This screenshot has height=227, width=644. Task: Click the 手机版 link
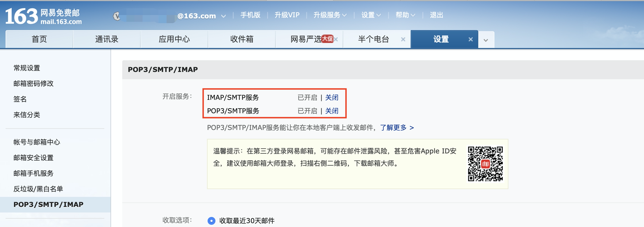250,15
